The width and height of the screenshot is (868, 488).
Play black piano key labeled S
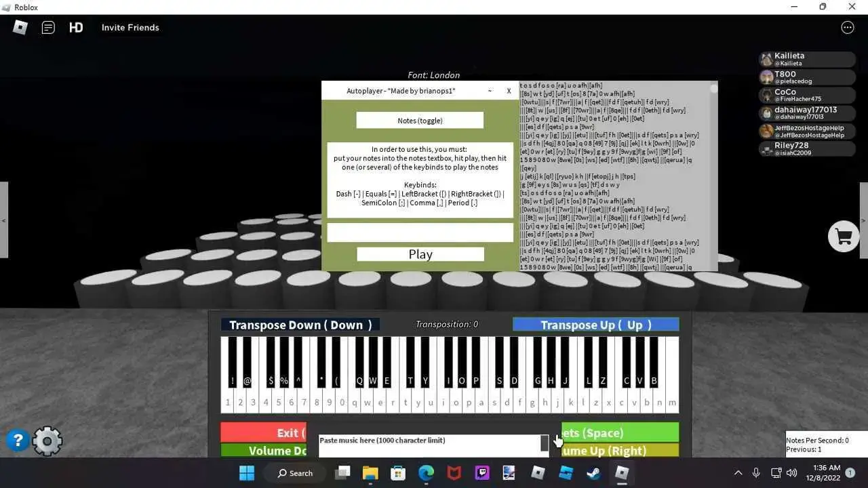coord(500,362)
